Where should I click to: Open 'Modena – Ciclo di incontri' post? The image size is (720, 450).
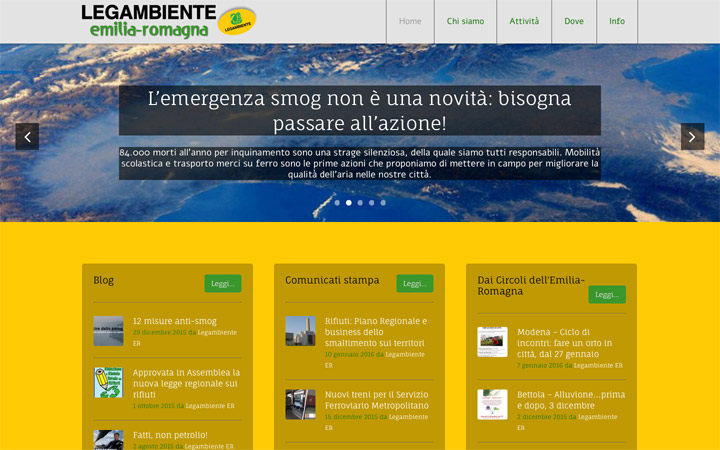[x=564, y=343]
